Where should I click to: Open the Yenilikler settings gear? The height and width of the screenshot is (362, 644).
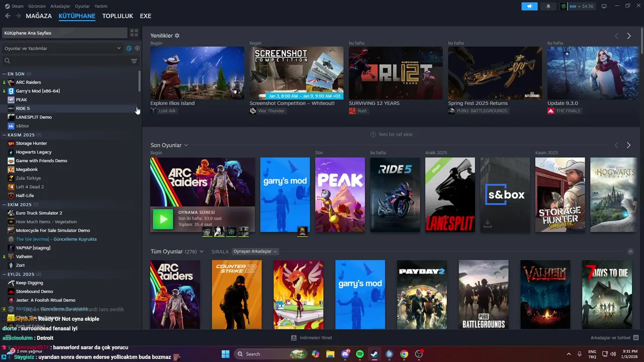click(x=177, y=36)
